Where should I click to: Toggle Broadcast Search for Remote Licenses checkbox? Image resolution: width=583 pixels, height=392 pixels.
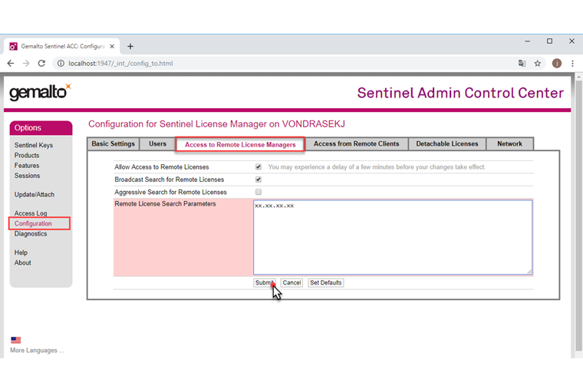tap(259, 180)
